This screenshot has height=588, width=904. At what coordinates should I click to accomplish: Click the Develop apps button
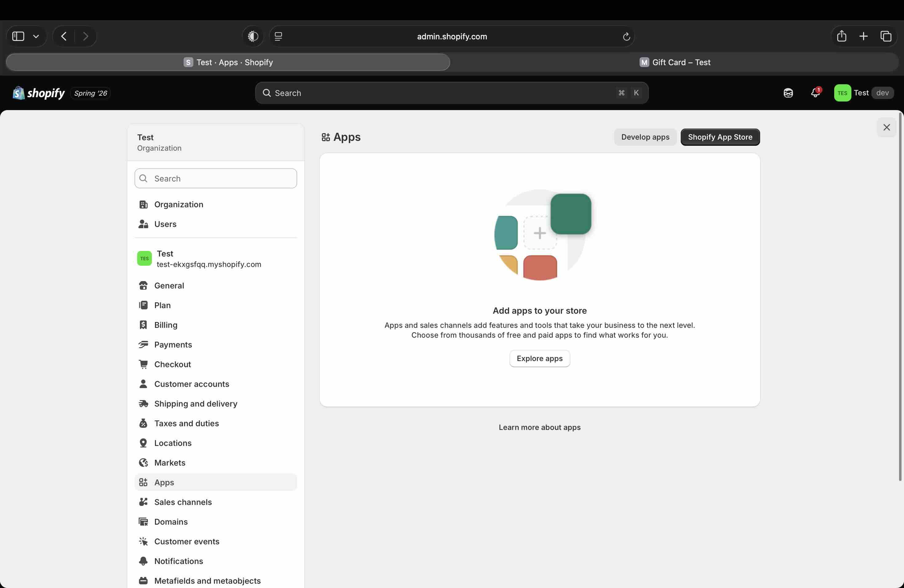645,137
